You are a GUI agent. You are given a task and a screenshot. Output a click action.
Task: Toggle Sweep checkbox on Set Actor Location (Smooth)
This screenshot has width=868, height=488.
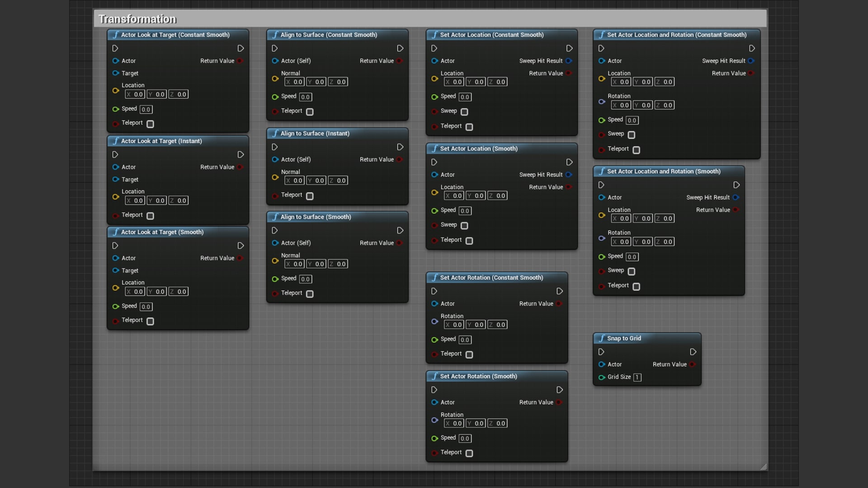pos(464,225)
